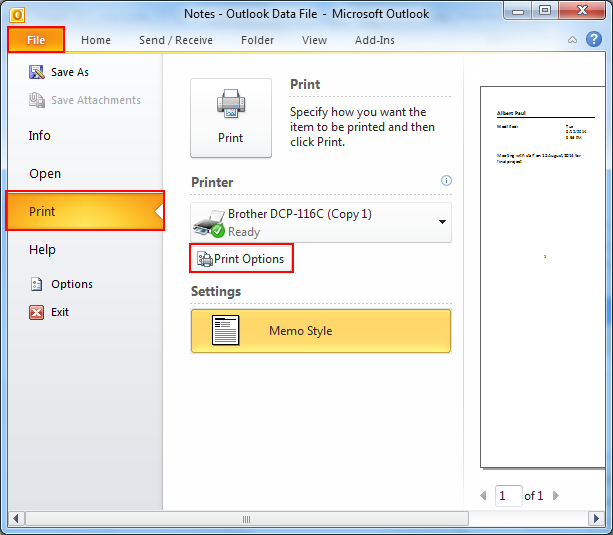Open the File backstage tab

[x=36, y=40]
